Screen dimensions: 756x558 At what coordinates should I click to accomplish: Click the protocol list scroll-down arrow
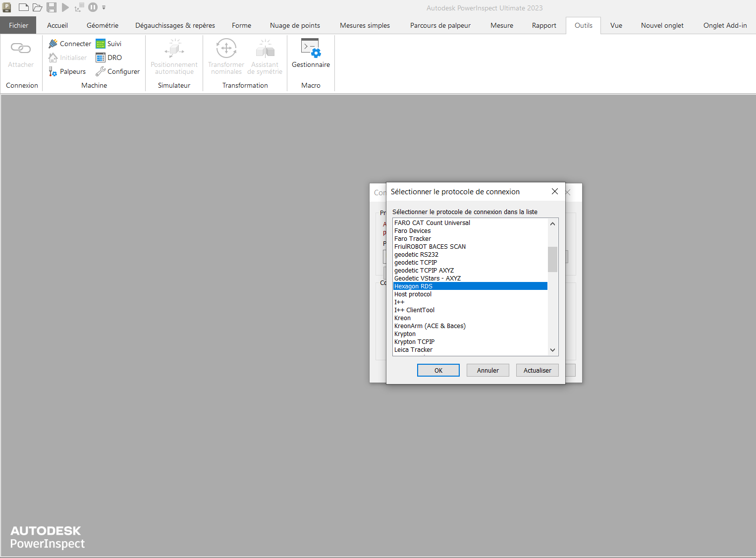553,350
